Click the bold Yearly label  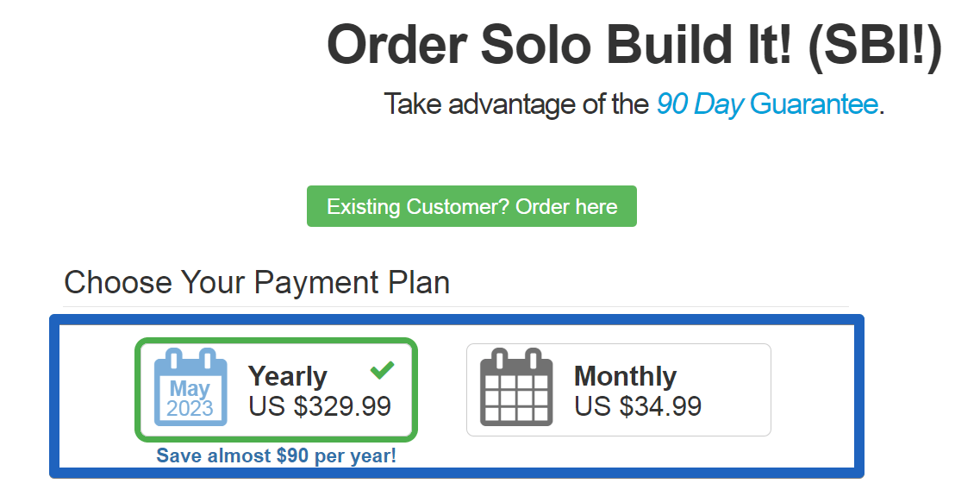(288, 377)
